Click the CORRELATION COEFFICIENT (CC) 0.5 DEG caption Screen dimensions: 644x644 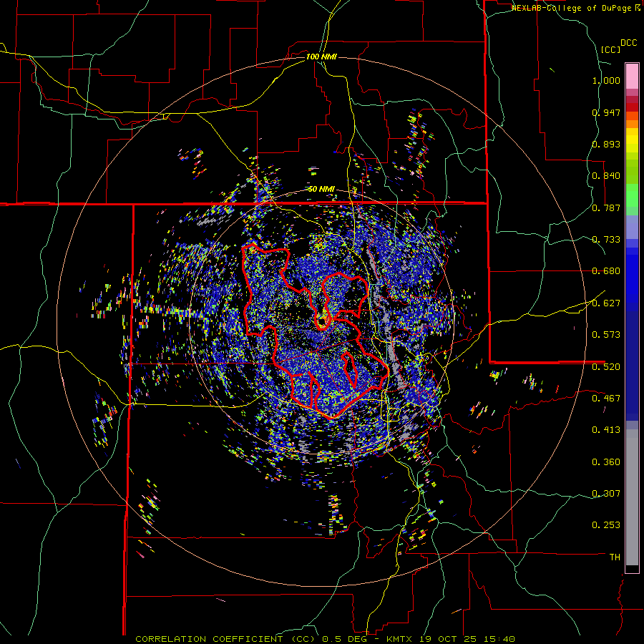250,639
